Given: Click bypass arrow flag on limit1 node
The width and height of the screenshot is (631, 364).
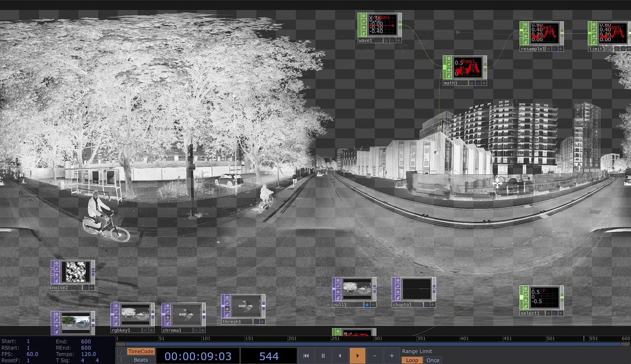Looking at the screenshot, I should [x=594, y=36].
